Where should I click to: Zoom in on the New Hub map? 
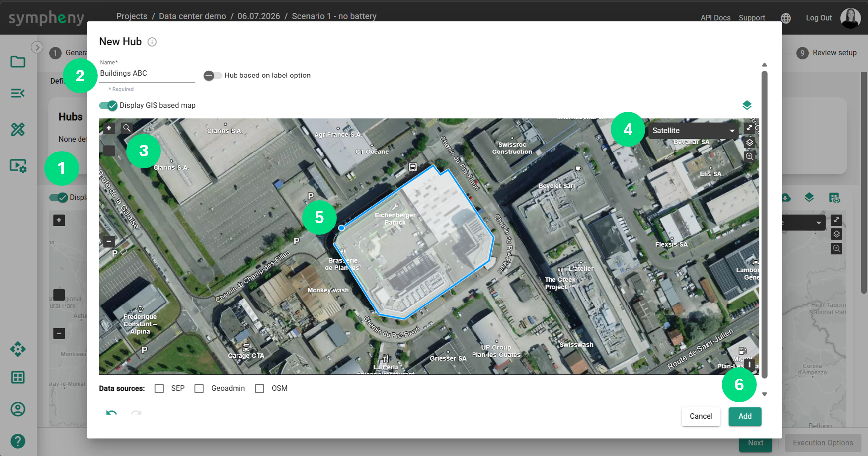coord(109,128)
